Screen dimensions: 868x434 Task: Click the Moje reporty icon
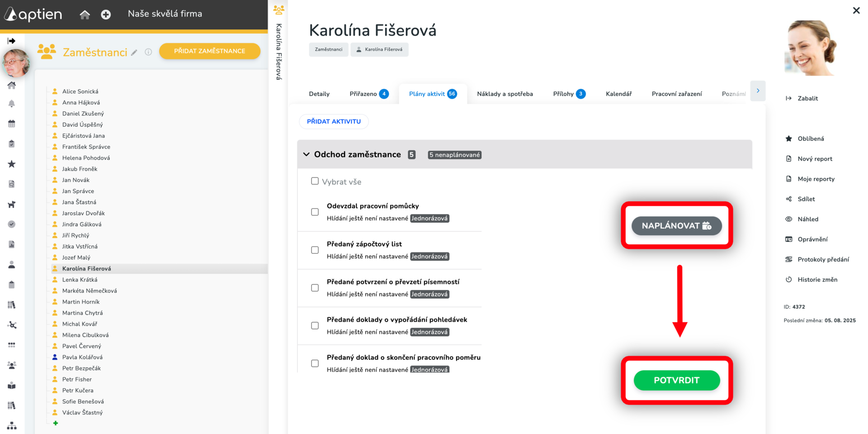coord(789,179)
